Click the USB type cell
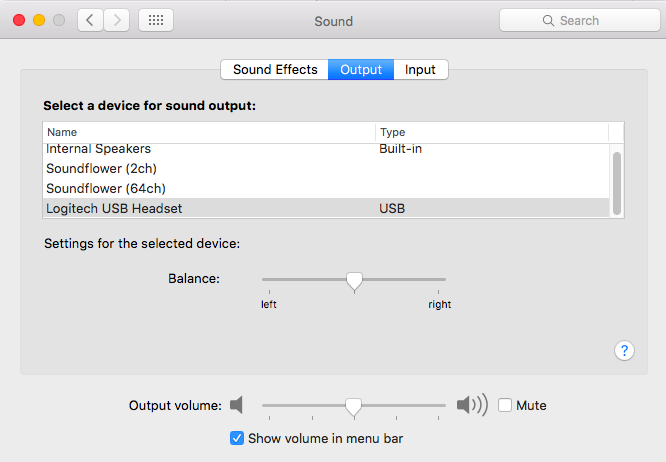This screenshot has width=666, height=462. pyautogui.click(x=392, y=208)
